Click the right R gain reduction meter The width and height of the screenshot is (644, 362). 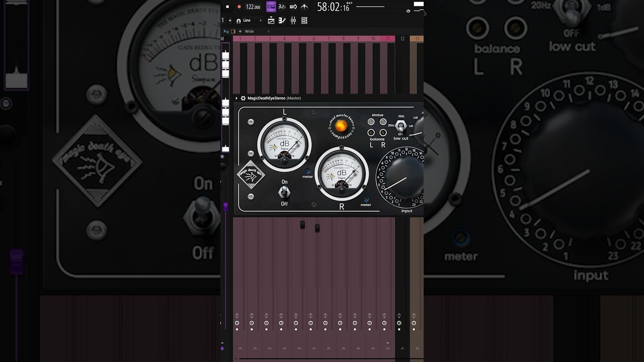[x=342, y=174]
